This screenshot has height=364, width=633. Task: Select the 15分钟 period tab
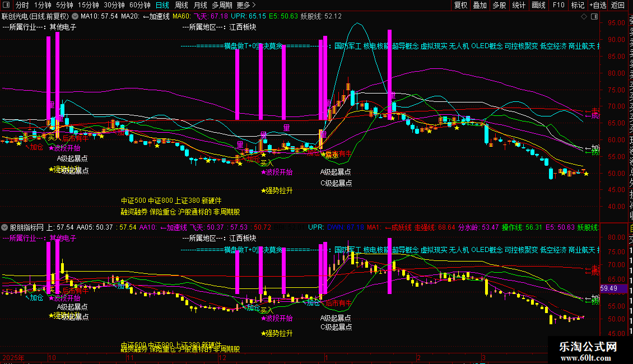point(89,5)
